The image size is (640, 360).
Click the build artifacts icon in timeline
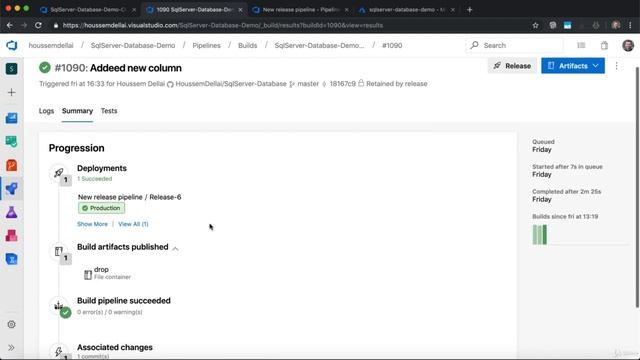pyautogui.click(x=59, y=251)
